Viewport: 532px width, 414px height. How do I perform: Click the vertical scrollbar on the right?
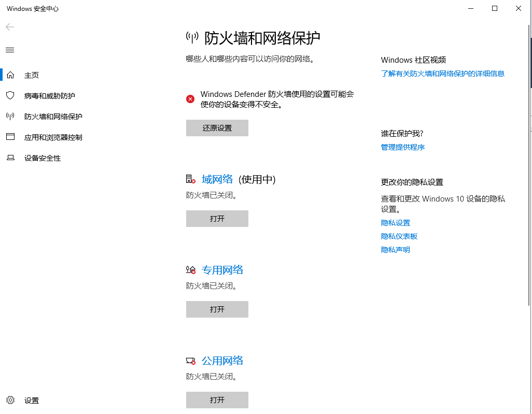(529, 166)
